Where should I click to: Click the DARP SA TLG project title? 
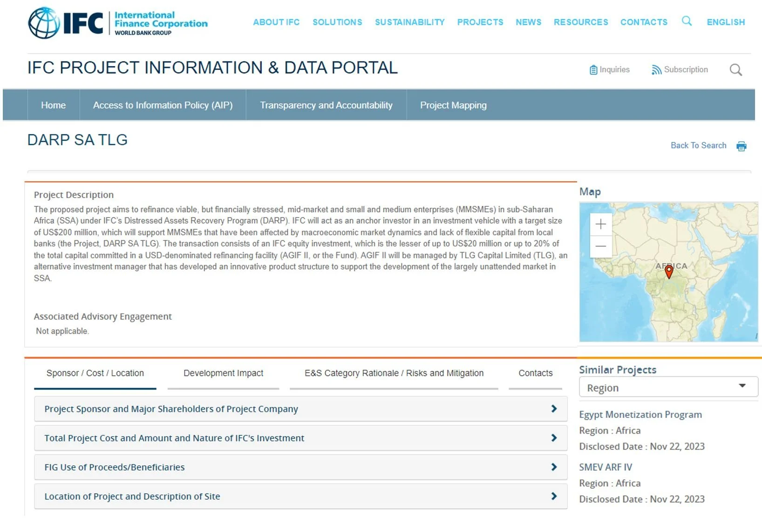pos(77,140)
